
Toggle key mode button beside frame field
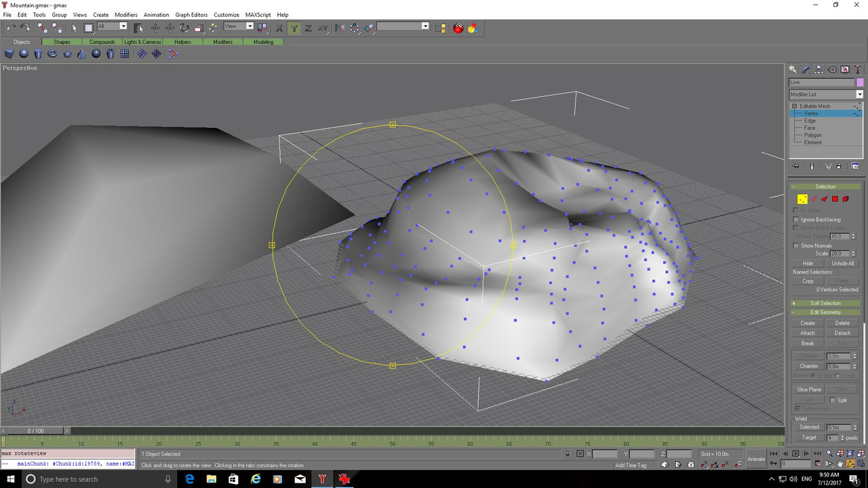pyautogui.click(x=774, y=464)
